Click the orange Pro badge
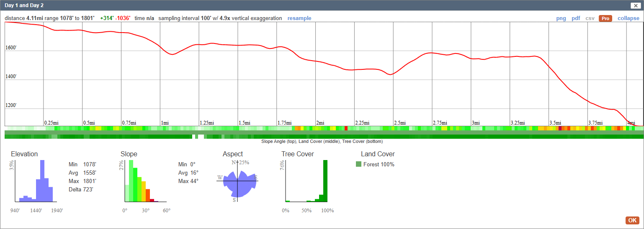Viewport: 644px width, 229px height. point(605,18)
